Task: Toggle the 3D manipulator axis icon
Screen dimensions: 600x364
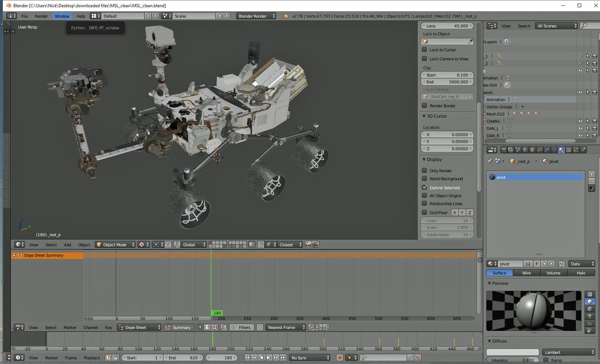Action: coord(177,244)
